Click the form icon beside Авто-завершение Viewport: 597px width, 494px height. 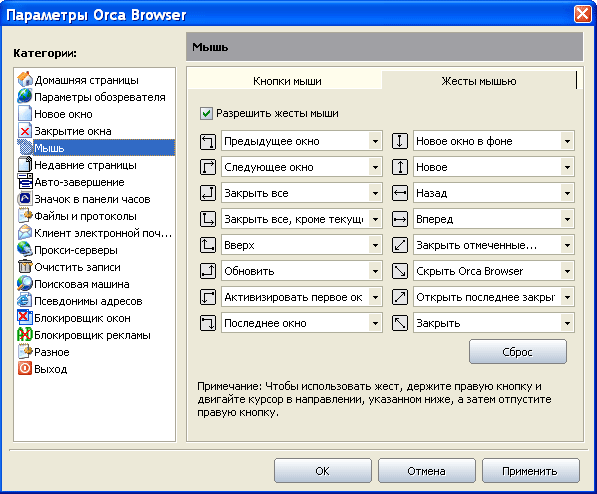pos(25,182)
